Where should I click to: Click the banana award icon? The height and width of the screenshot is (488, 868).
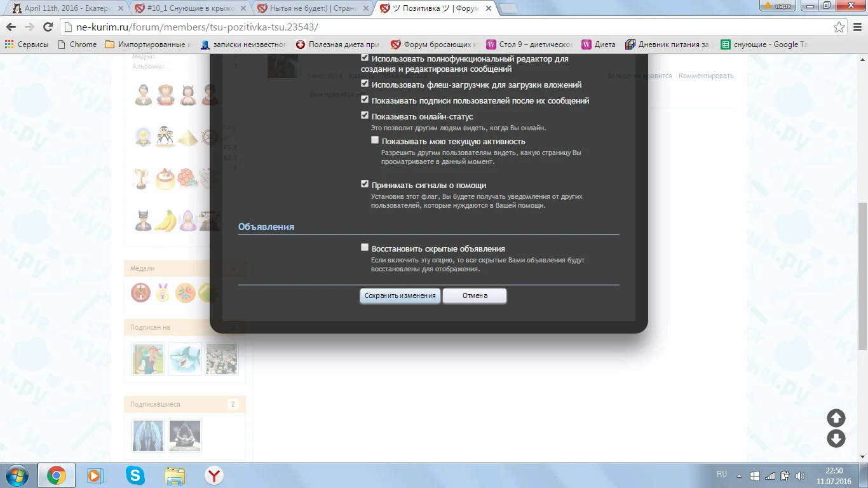[x=165, y=220]
